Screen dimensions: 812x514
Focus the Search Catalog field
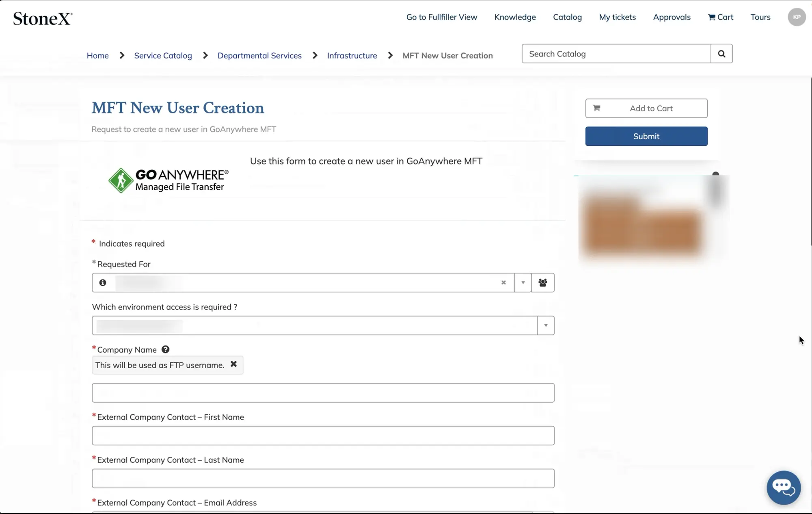[x=616, y=54]
